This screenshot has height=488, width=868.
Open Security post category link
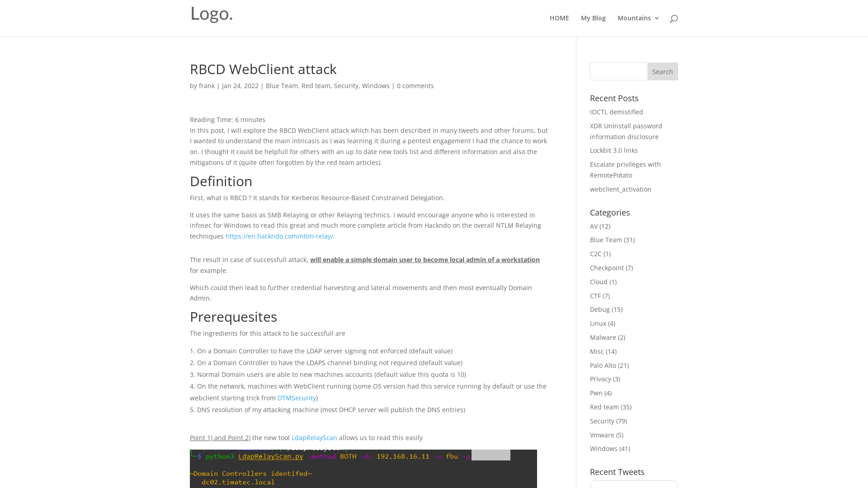coord(346,86)
